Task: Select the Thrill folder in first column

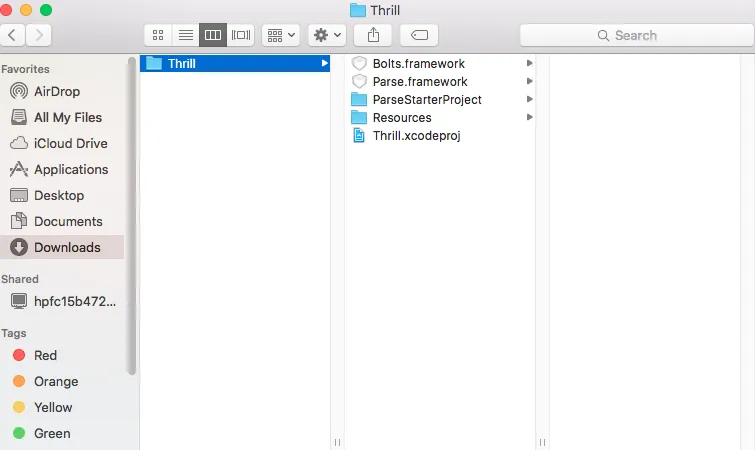Action: (234, 64)
